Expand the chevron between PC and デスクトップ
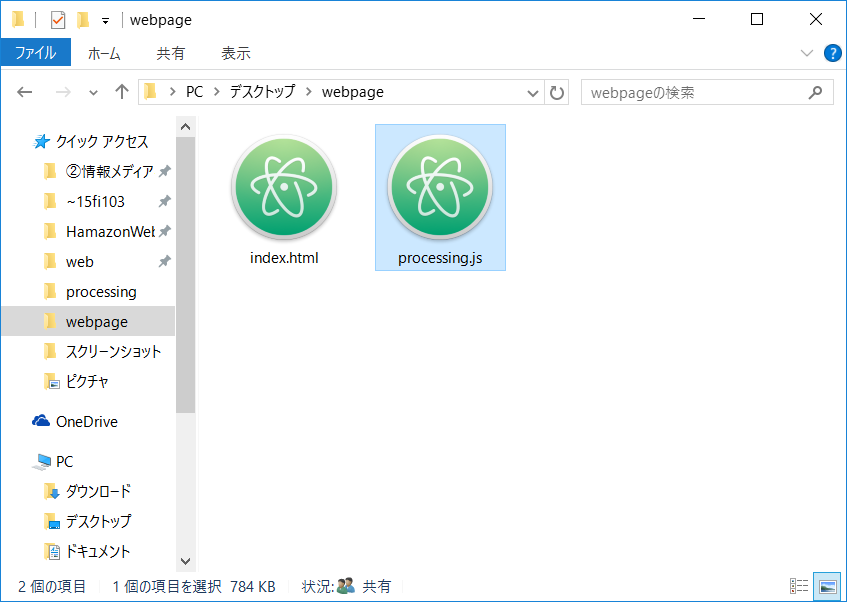Viewport: 847px width, 602px height. point(217,92)
